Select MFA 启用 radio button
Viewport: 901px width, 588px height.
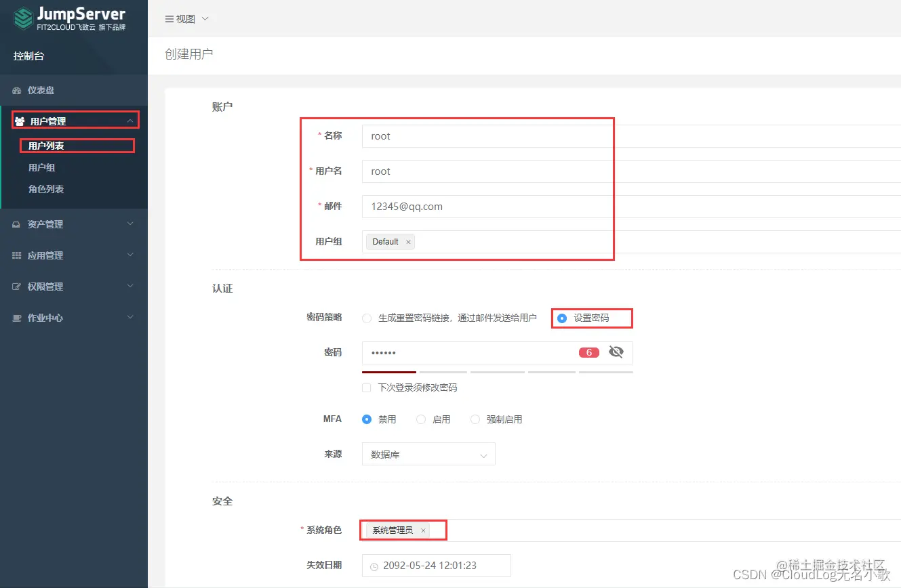[421, 419]
